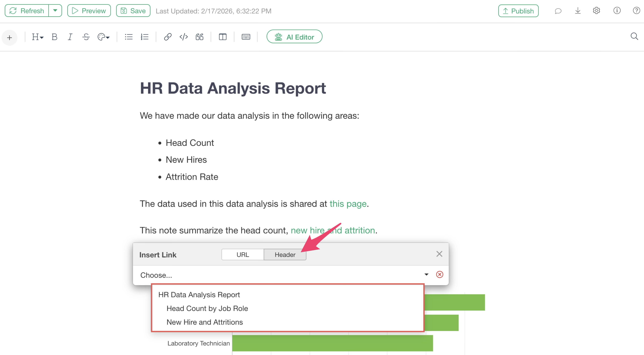Apply strikethrough formatting
The width and height of the screenshot is (644, 355).
[86, 37]
